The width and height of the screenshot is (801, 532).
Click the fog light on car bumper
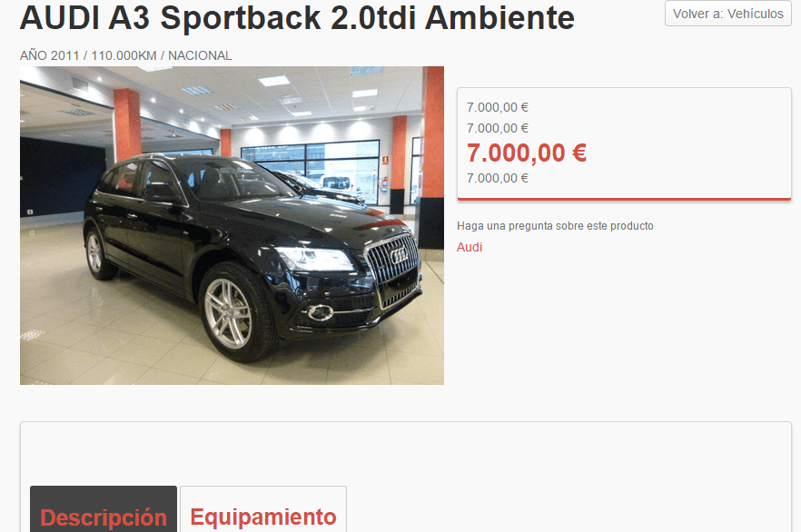pos(321,312)
